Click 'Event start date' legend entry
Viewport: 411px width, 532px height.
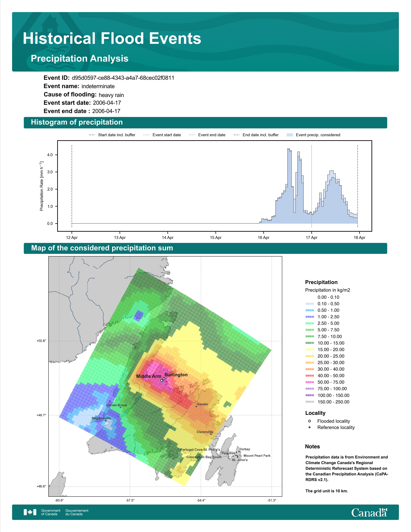(x=162, y=135)
